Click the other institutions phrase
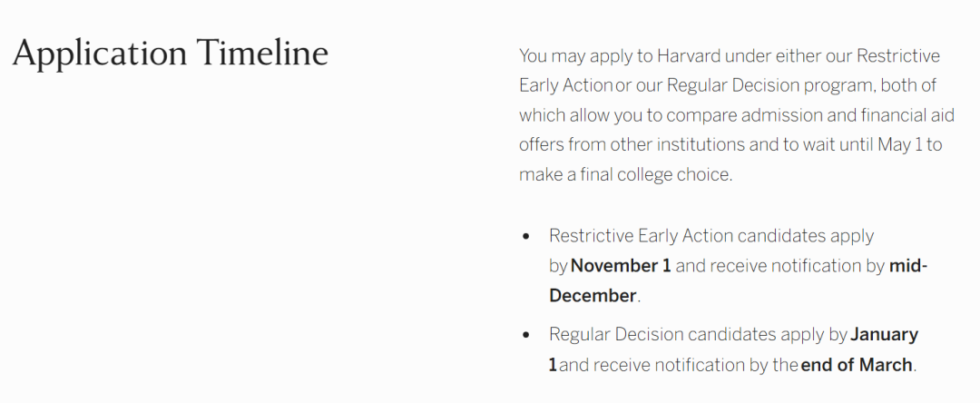Viewport: 980px width, 403px height. pyautogui.click(x=678, y=145)
